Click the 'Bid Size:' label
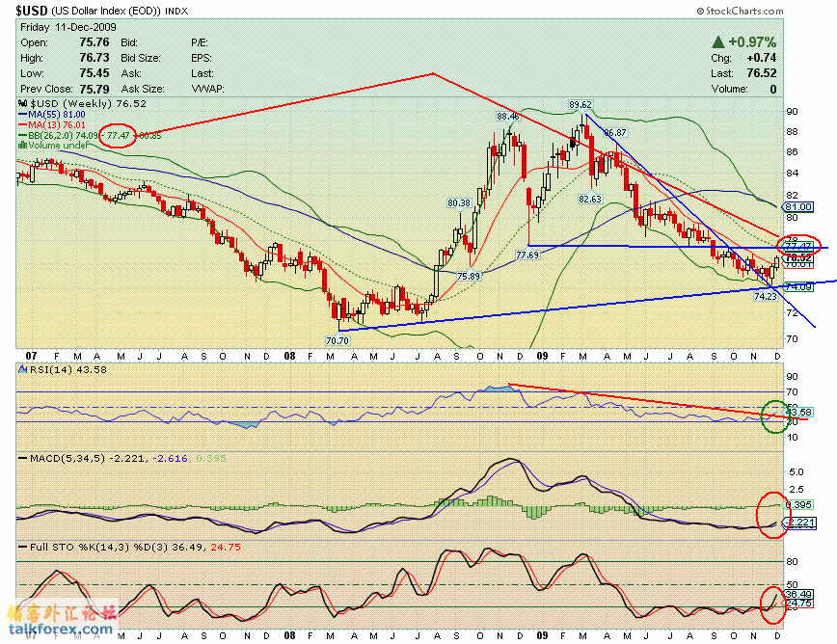The height and width of the screenshot is (644, 837). (x=140, y=58)
